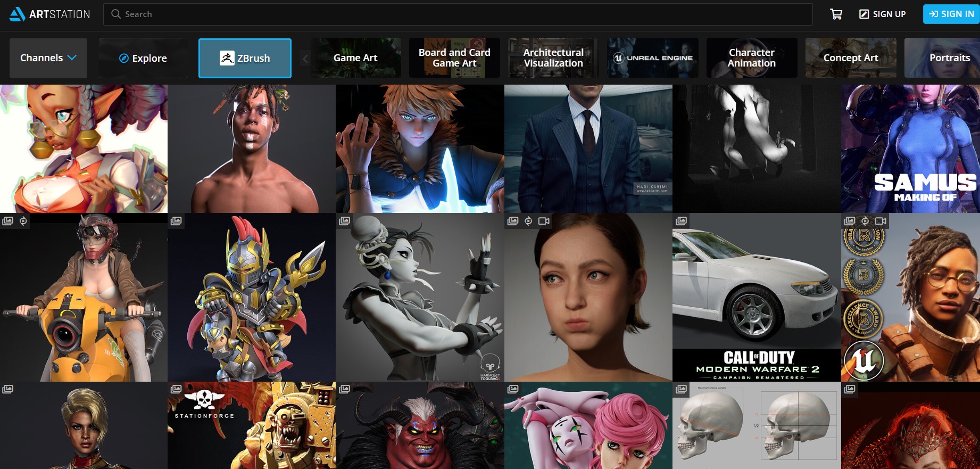The width and height of the screenshot is (980, 469).
Task: Open the shopping cart
Action: (836, 14)
